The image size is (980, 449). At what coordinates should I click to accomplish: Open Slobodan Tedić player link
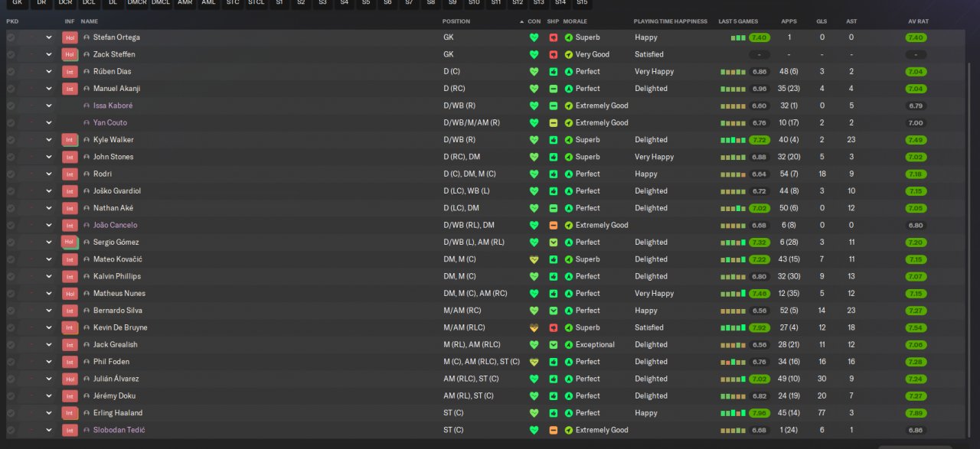click(119, 430)
